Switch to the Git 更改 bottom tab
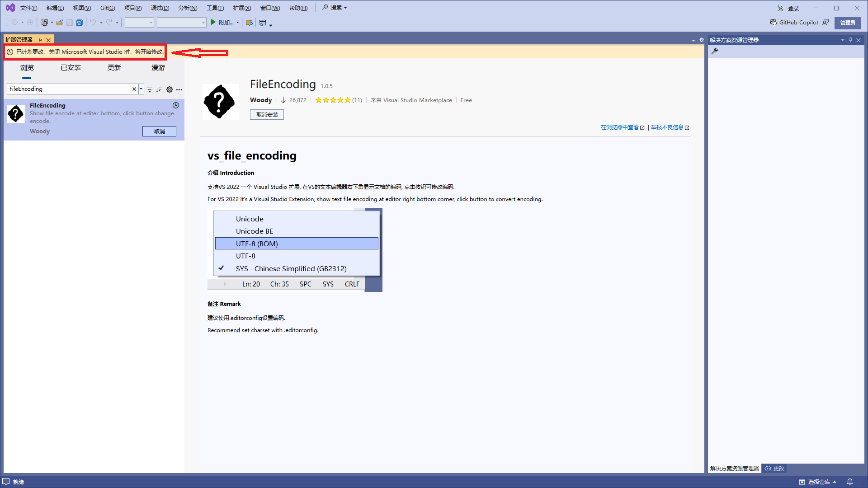The height and width of the screenshot is (488, 868). 774,469
